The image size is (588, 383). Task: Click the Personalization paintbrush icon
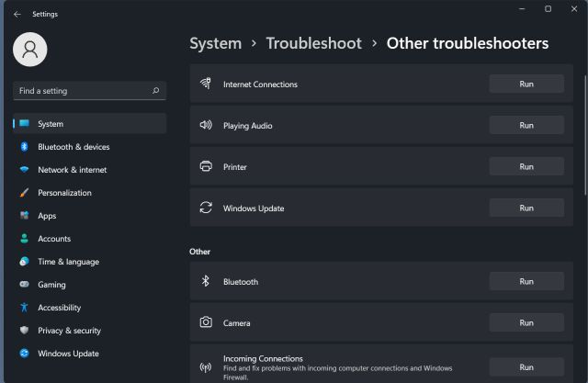(24, 193)
